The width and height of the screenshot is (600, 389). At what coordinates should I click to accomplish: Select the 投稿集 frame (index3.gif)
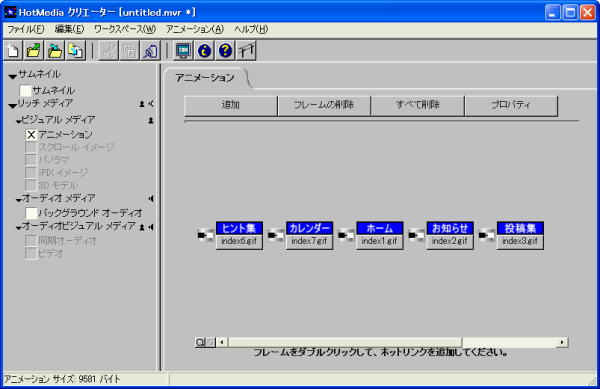click(520, 235)
